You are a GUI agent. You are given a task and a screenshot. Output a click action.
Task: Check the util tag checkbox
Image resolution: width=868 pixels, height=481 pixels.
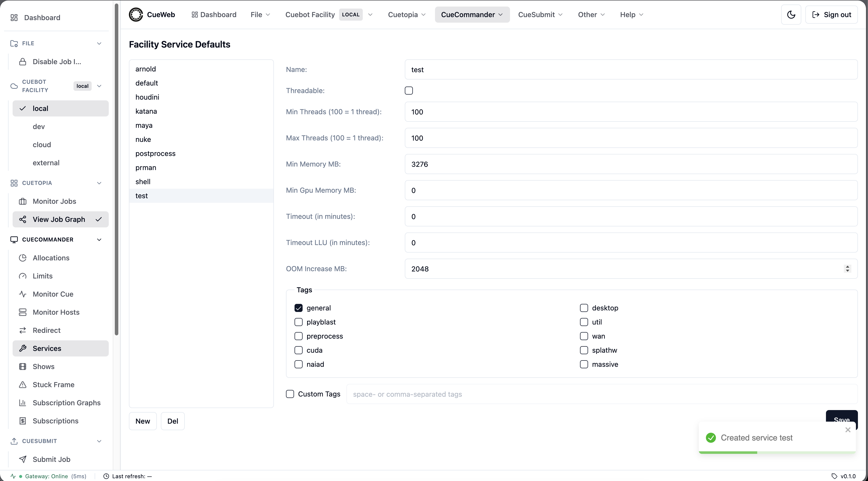(x=584, y=322)
